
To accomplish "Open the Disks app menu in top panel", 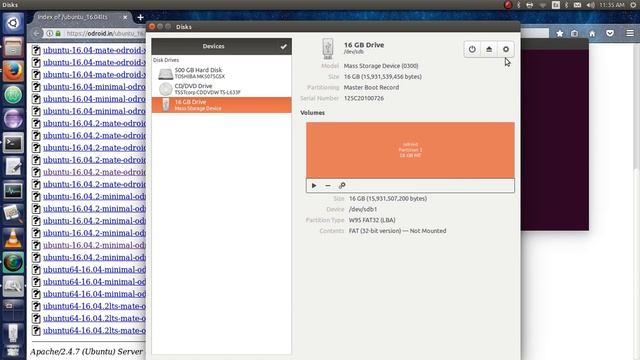I will point(10,5).
